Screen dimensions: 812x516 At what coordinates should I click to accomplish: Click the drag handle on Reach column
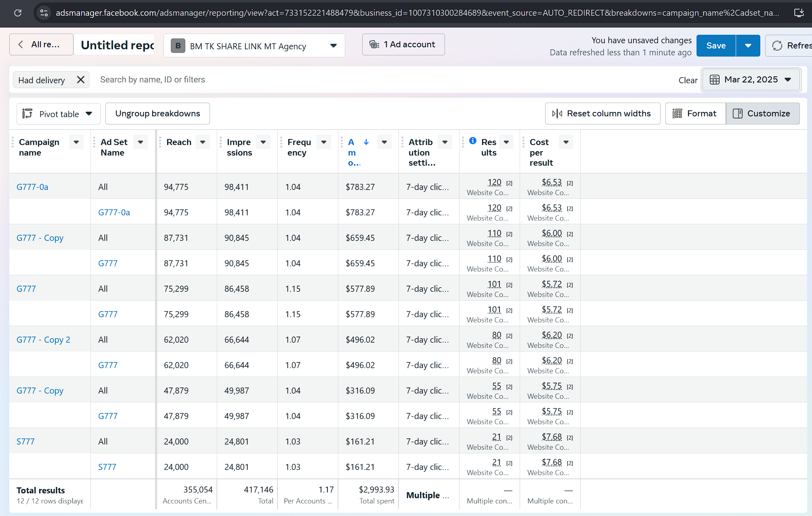tap(160, 142)
